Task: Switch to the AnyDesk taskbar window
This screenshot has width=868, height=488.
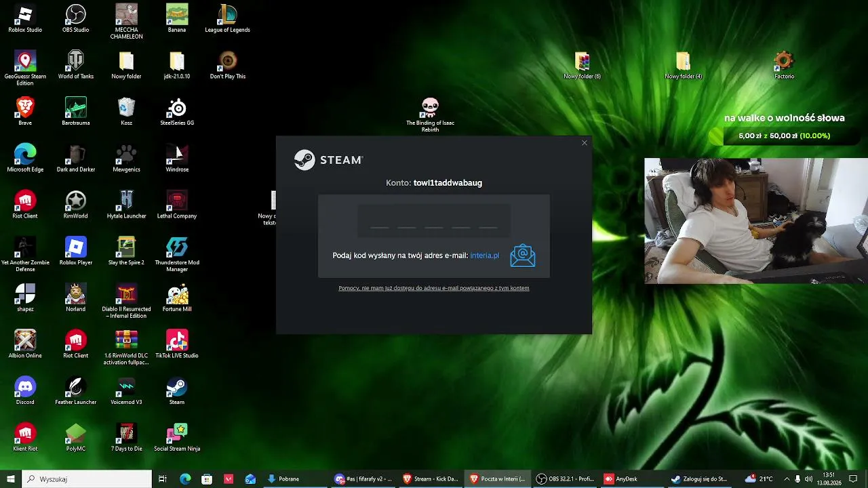Action: 633,479
